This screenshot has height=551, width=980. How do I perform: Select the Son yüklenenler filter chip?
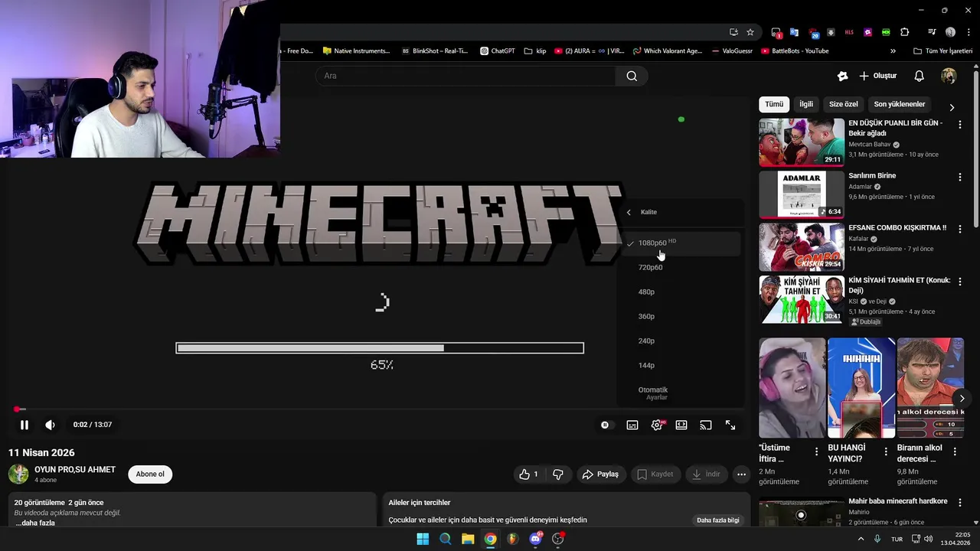[x=900, y=104]
